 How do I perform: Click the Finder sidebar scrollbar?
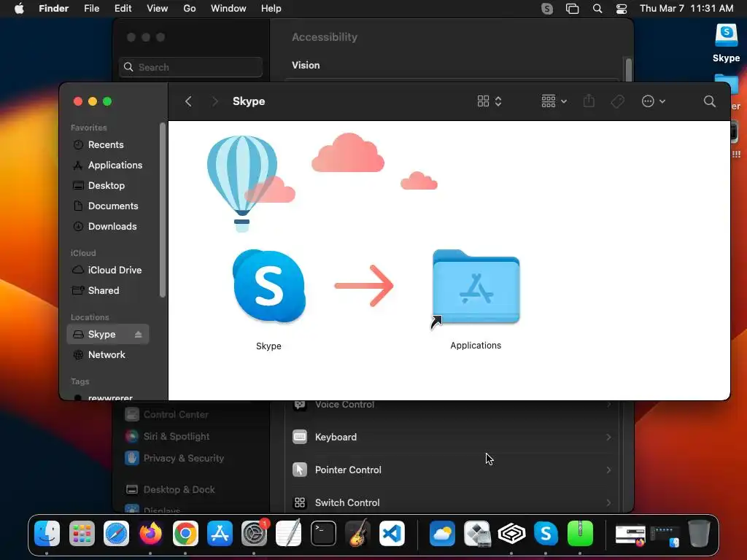(x=163, y=210)
